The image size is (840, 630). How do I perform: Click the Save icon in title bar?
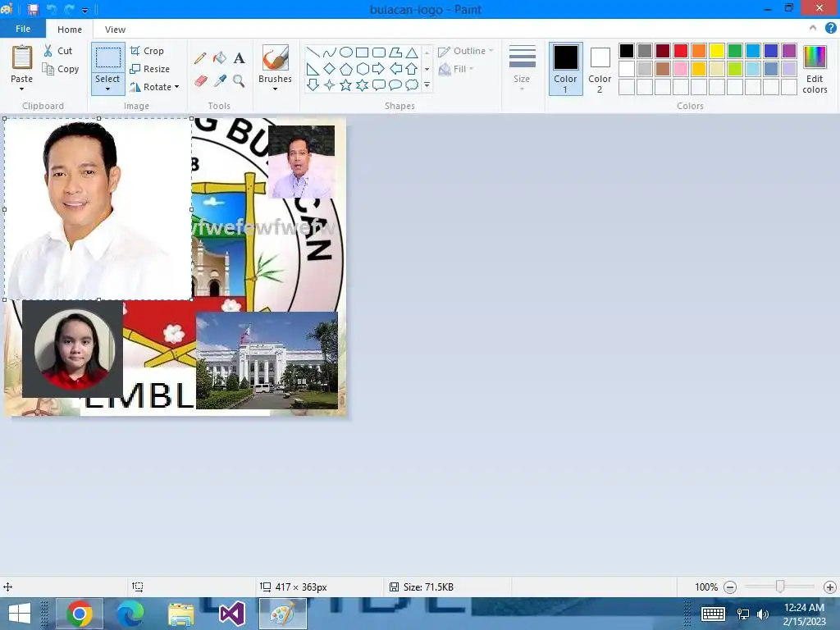(x=33, y=10)
